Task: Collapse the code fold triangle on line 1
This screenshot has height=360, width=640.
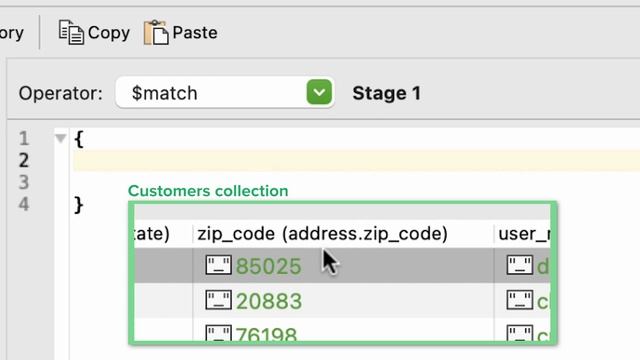Action: 60,138
